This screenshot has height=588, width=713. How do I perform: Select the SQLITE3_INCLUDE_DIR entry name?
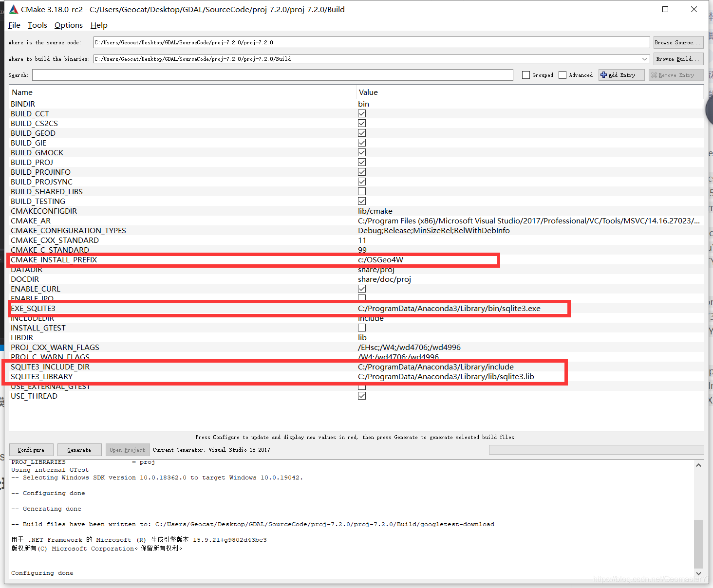pyautogui.click(x=50, y=367)
